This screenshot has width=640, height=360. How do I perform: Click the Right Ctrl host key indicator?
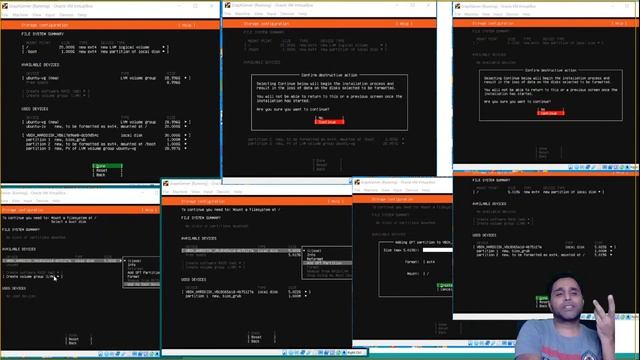[x=354, y=353]
